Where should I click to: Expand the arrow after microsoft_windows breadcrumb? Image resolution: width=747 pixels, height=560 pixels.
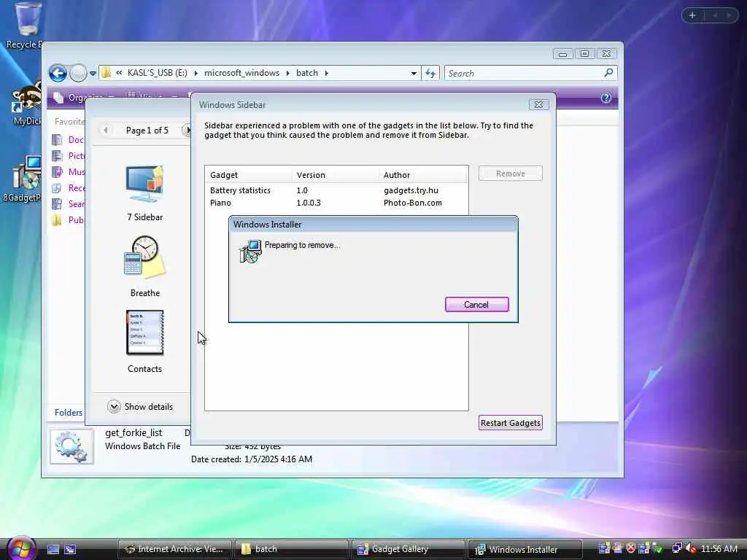pyautogui.click(x=287, y=73)
